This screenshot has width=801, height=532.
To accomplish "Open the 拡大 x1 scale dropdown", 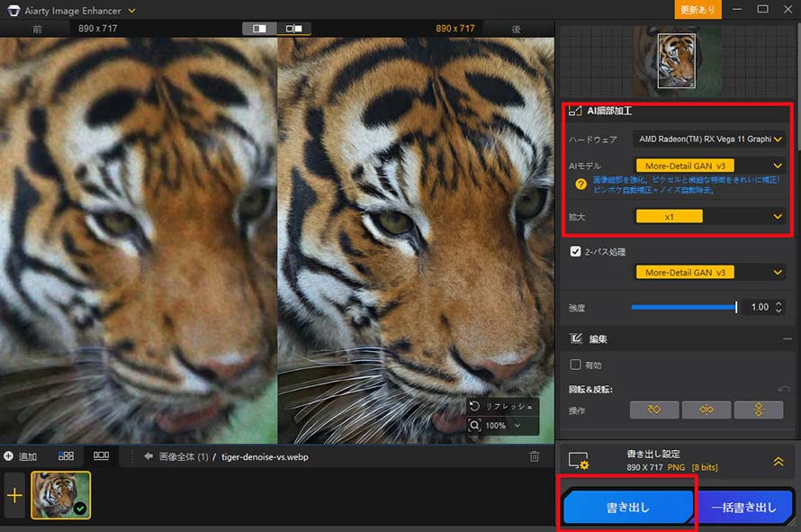I will 709,217.
